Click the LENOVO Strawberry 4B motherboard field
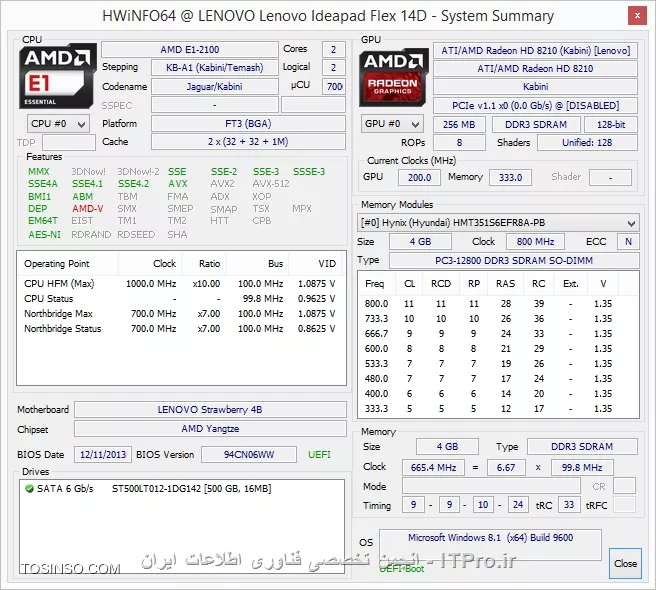The height and width of the screenshot is (590, 656). point(210,410)
